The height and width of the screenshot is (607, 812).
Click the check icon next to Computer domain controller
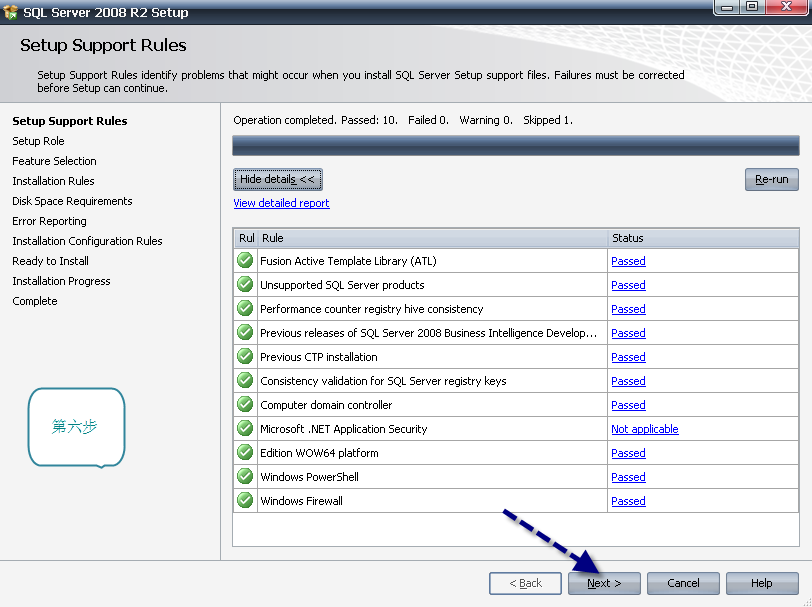(245, 404)
